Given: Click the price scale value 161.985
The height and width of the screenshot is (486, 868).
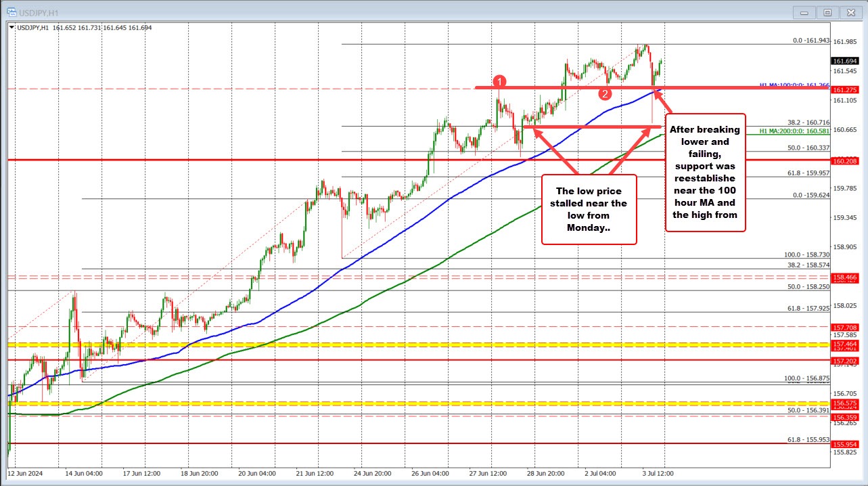Looking at the screenshot, I should pos(844,42).
